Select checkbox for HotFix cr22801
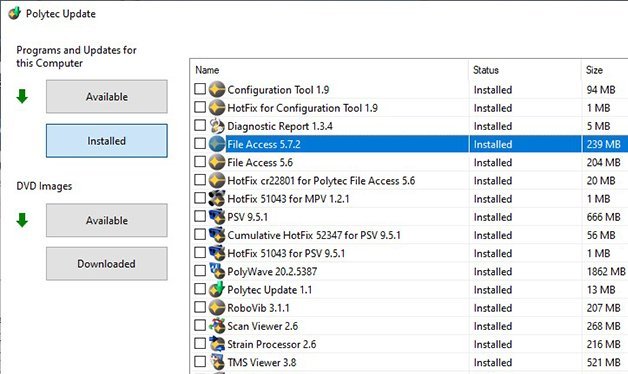 200,179
